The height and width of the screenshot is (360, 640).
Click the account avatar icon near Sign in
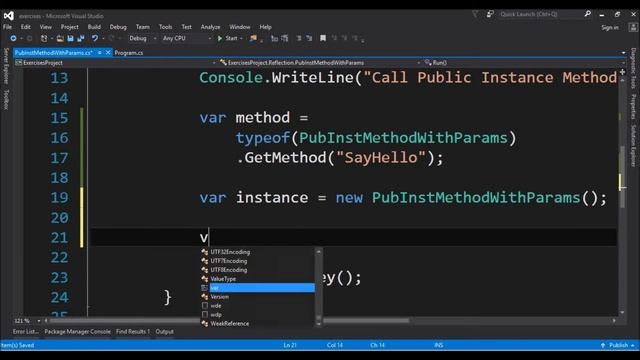click(633, 27)
